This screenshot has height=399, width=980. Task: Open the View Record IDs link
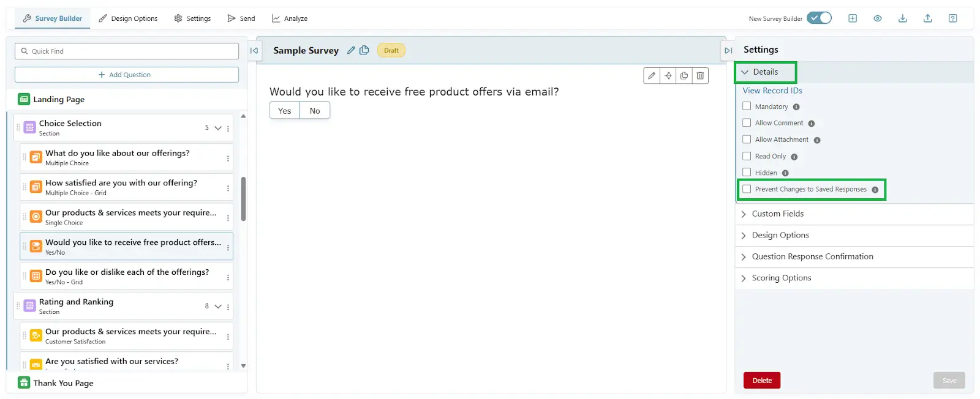(x=772, y=90)
